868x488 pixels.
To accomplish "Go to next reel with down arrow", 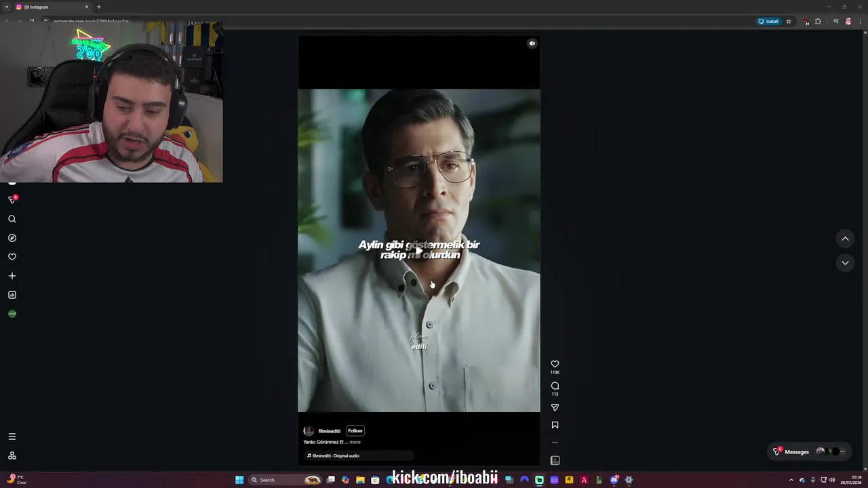I will point(845,262).
